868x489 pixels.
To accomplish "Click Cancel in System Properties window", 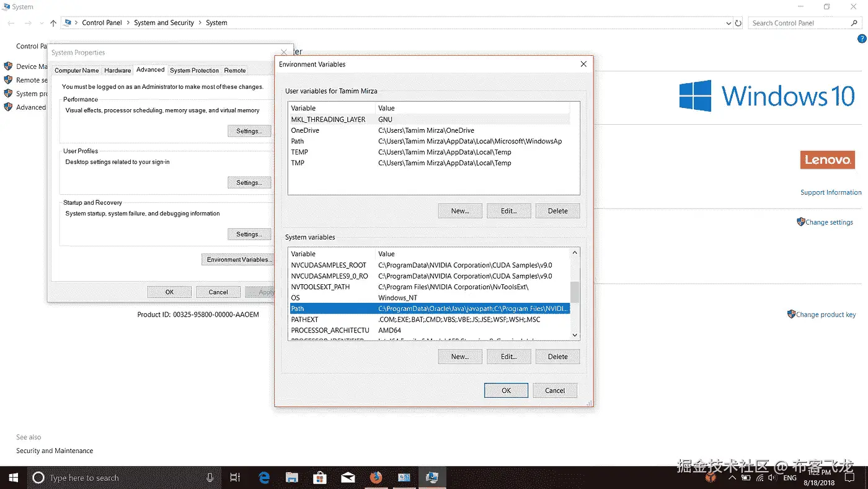I will point(218,292).
